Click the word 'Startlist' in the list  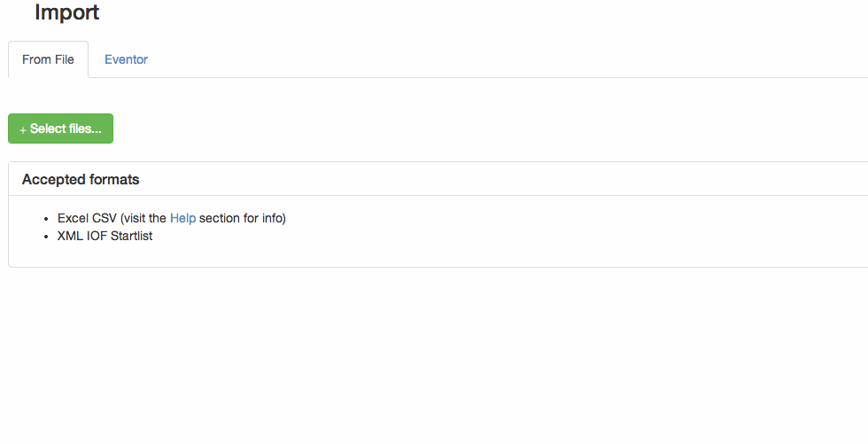click(x=132, y=236)
